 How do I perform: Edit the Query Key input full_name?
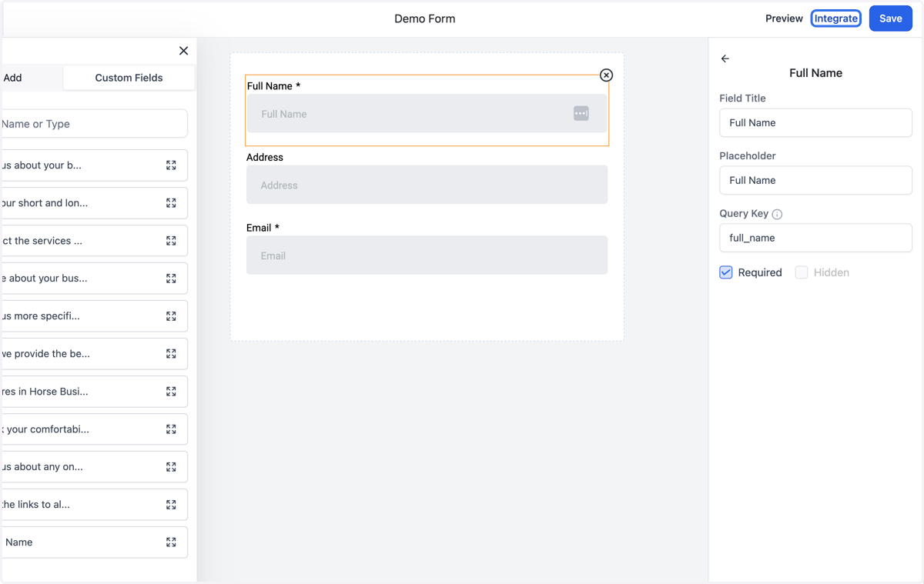coord(815,238)
